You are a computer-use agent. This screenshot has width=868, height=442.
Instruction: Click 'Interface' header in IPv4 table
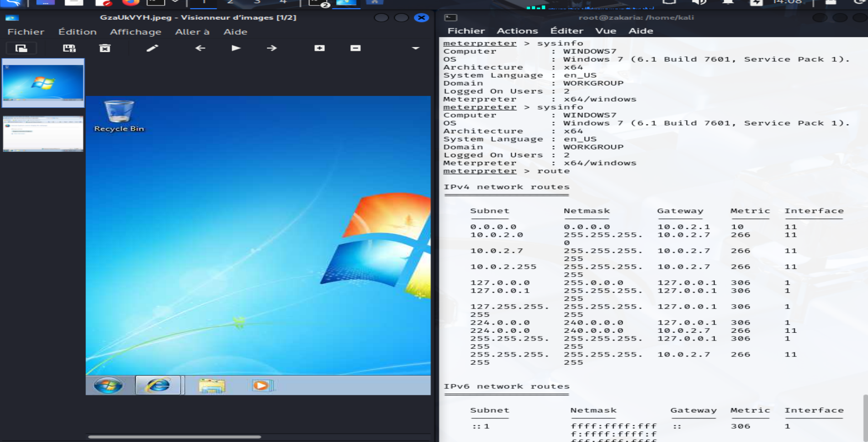[814, 211]
